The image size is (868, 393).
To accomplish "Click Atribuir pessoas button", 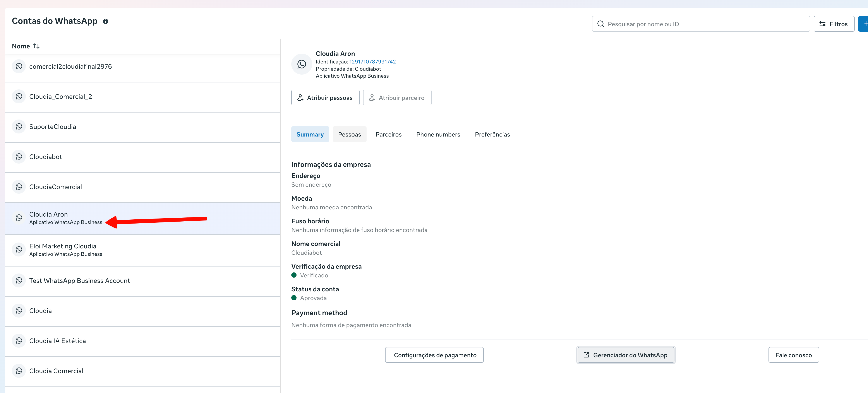I will tap(325, 98).
